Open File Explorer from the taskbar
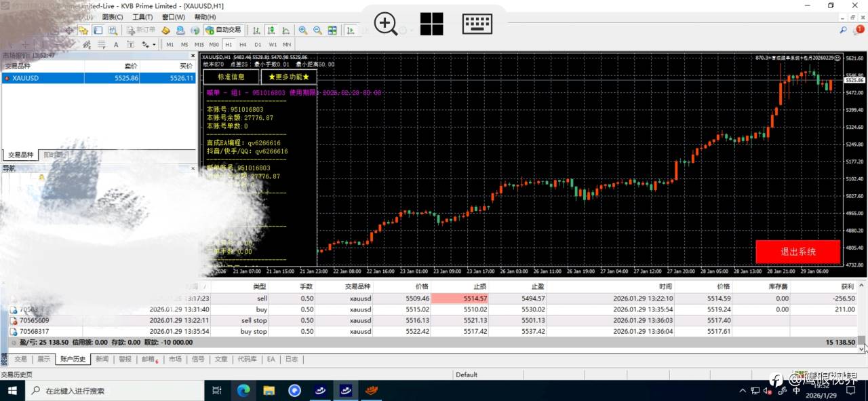The width and height of the screenshot is (868, 401). coord(269,390)
